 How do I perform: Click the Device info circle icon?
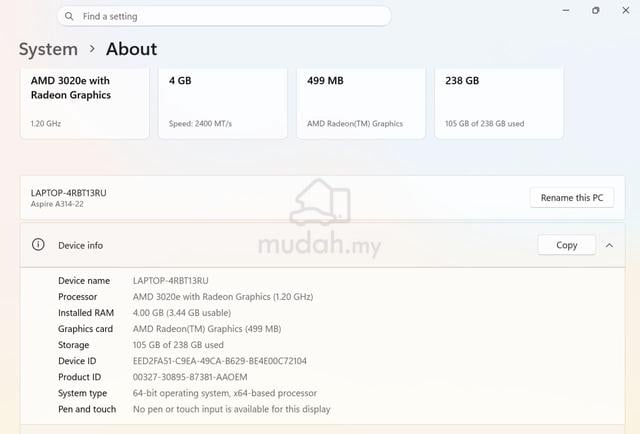point(38,245)
